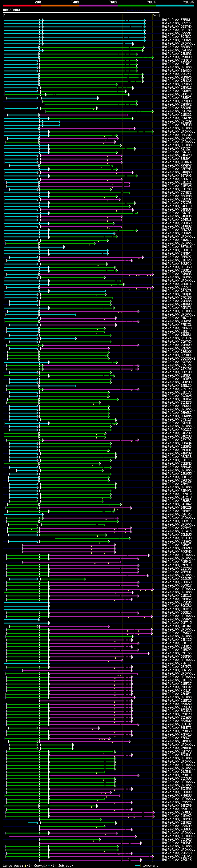Select label UniRef100_C4J113
The width and height of the screenshot is (197, 868).
pyautogui.click(x=177, y=94)
